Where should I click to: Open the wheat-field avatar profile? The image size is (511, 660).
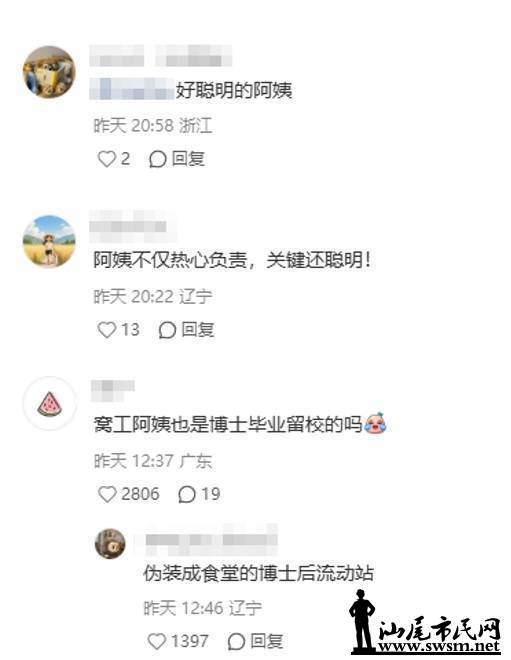(x=49, y=241)
